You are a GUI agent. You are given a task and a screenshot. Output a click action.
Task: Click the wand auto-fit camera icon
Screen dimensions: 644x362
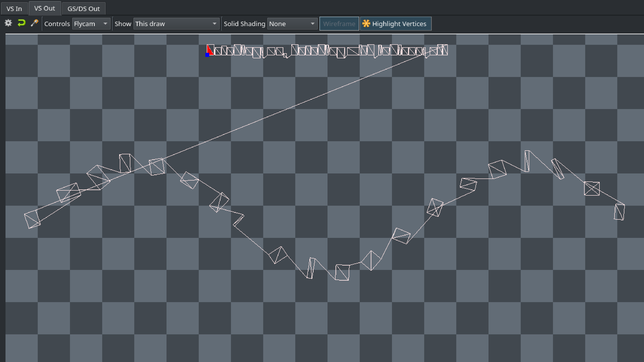(x=34, y=23)
